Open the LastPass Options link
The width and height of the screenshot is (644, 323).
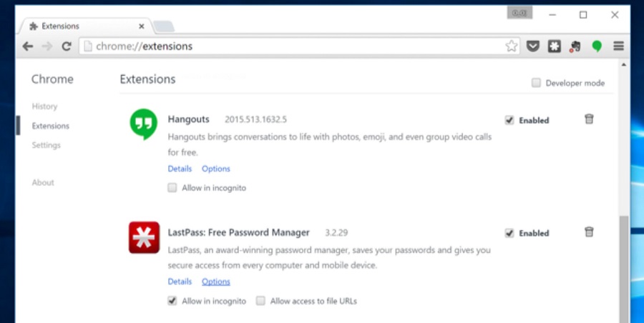[215, 282]
